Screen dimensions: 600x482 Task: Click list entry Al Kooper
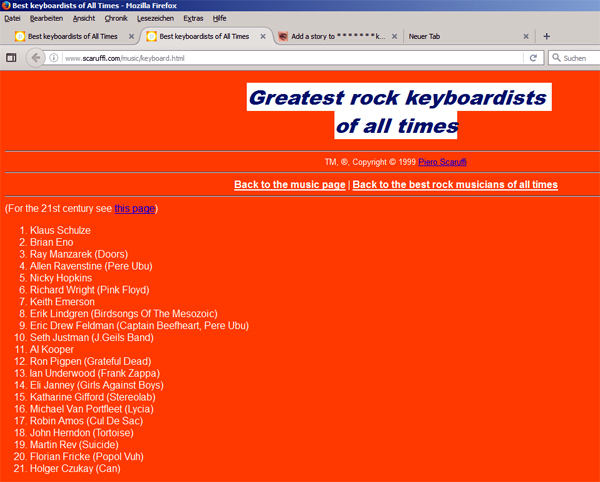coord(52,349)
